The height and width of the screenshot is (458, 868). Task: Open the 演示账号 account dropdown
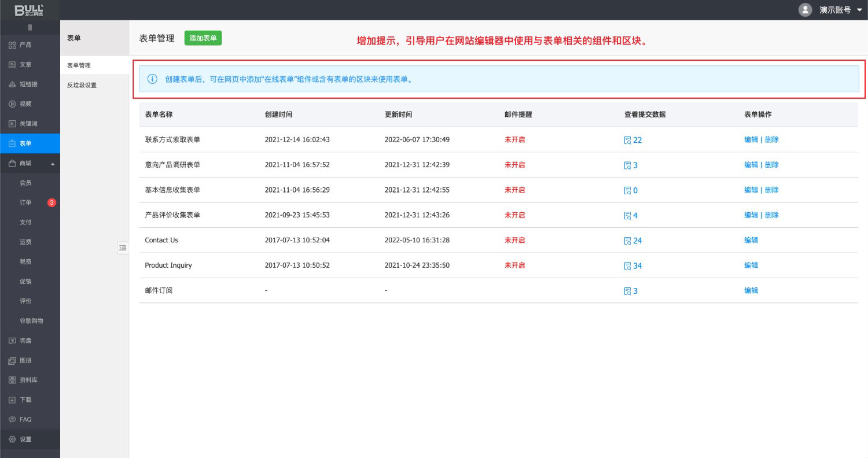(x=859, y=10)
